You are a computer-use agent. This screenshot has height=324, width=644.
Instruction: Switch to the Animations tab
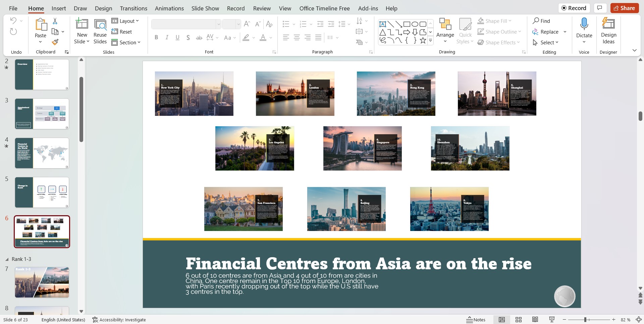click(169, 8)
